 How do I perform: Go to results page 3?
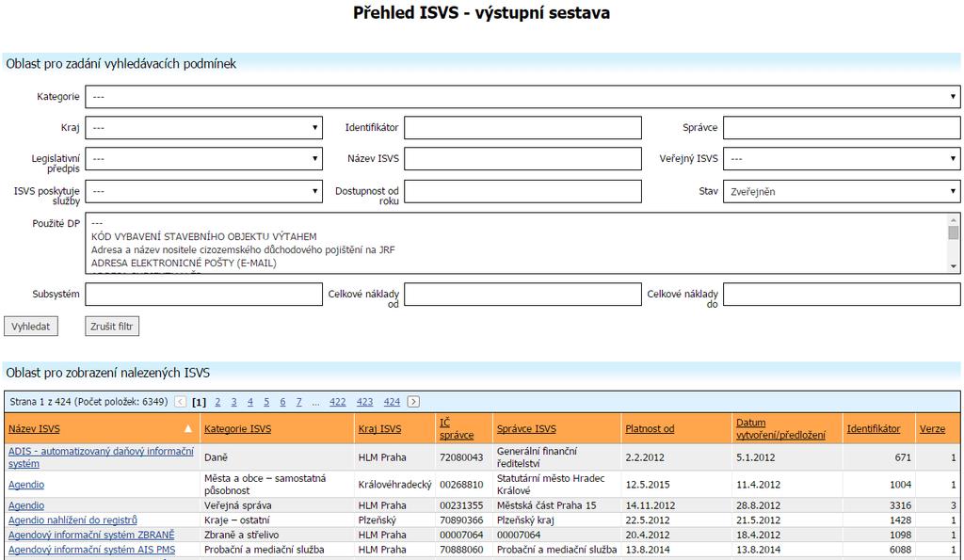(x=233, y=402)
